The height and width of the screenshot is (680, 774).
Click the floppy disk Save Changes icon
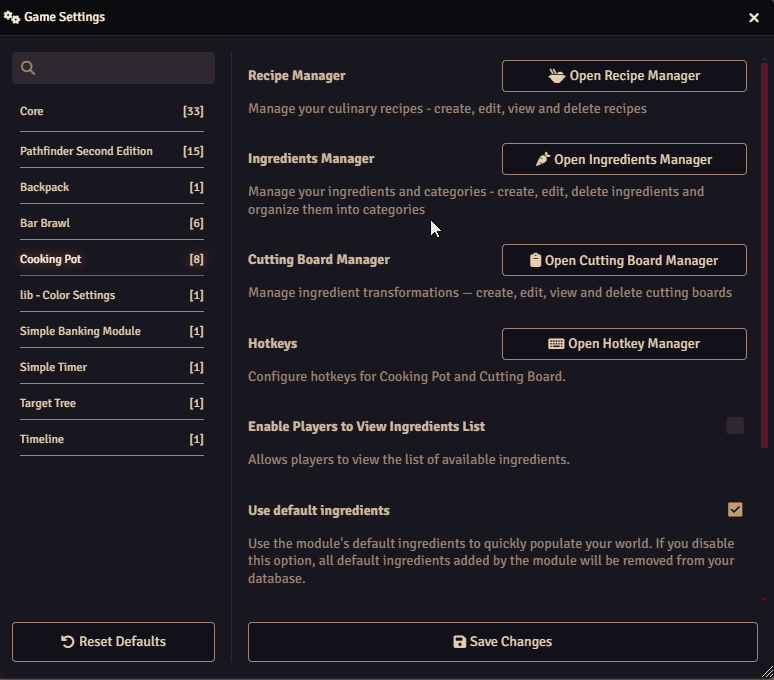pos(460,642)
